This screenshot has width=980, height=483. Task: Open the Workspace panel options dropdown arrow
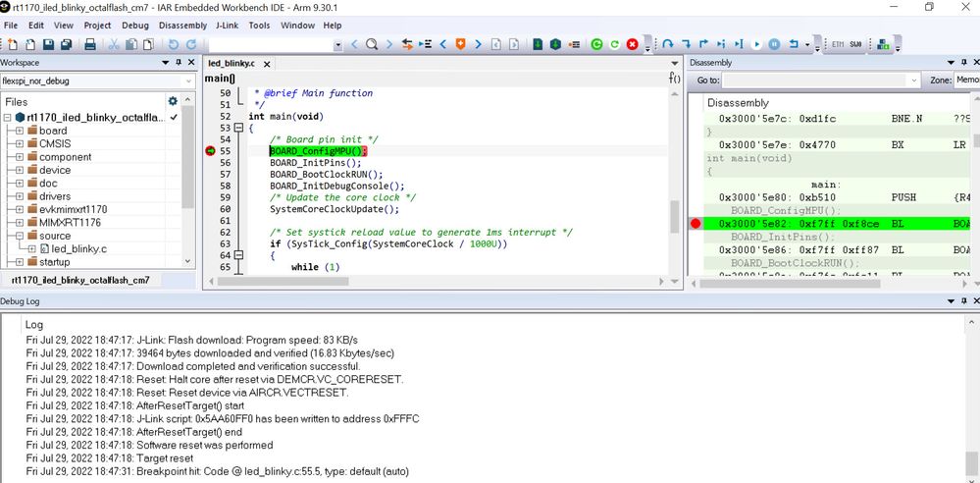point(166,63)
